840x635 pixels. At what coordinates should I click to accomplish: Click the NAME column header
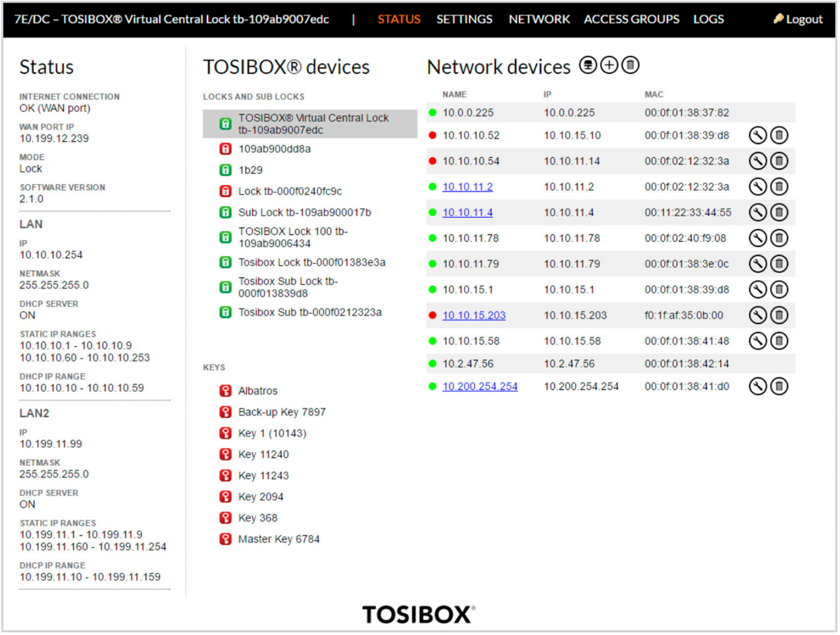coord(454,95)
